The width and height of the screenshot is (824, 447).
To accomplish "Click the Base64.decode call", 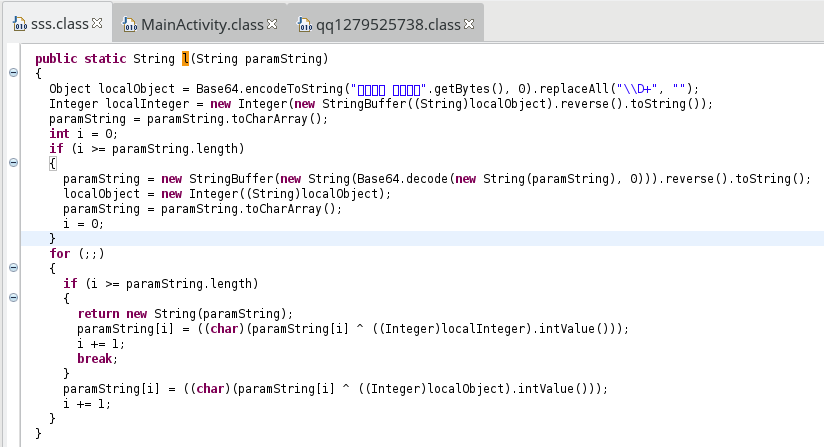I will pos(402,179).
